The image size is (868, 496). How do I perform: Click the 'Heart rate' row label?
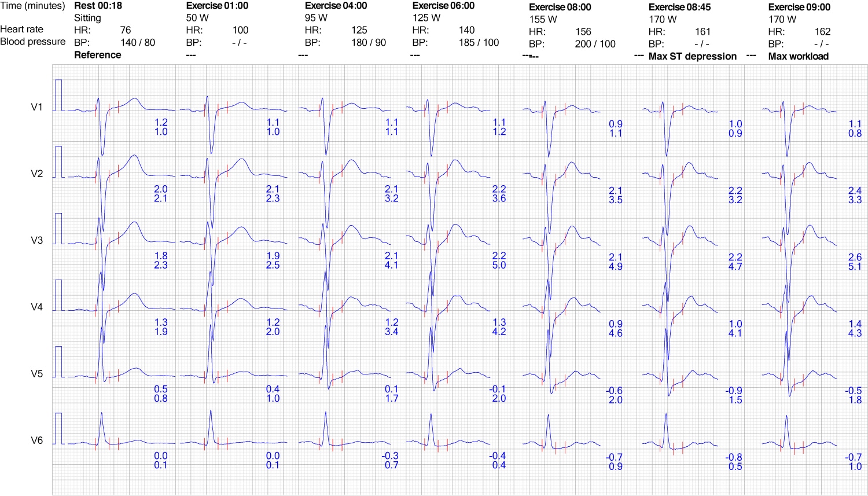21,30
